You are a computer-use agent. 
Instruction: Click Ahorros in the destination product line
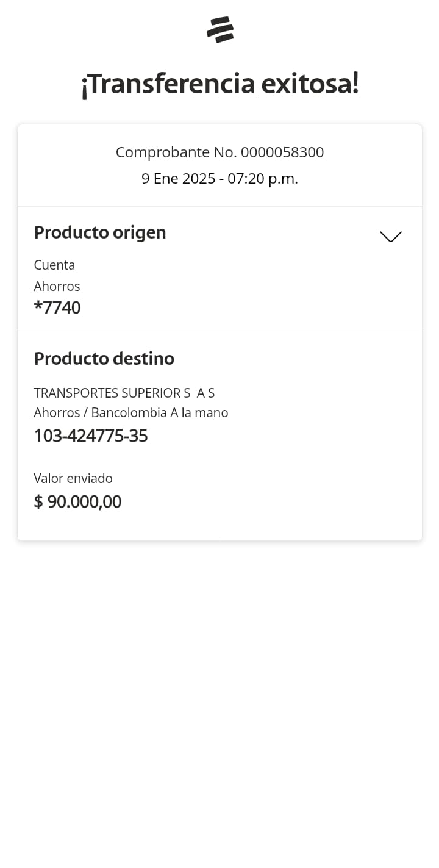coord(57,413)
